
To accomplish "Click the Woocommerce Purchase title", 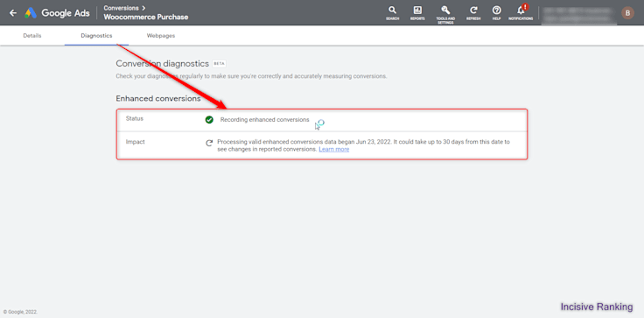I will pos(146,18).
